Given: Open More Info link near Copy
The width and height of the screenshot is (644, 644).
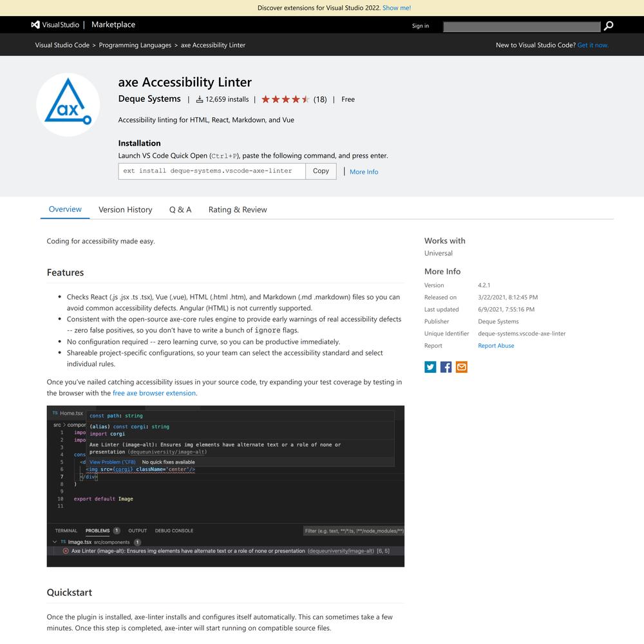Looking at the screenshot, I should (364, 172).
